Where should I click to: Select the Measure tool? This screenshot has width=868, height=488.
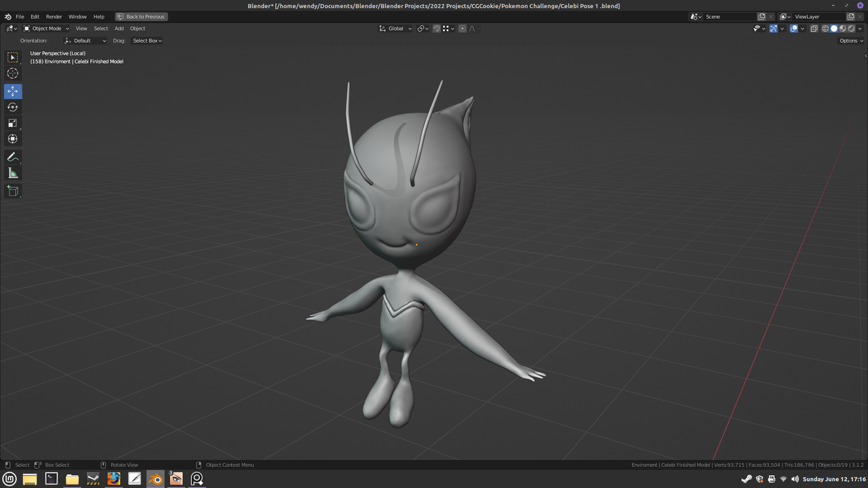click(x=13, y=172)
